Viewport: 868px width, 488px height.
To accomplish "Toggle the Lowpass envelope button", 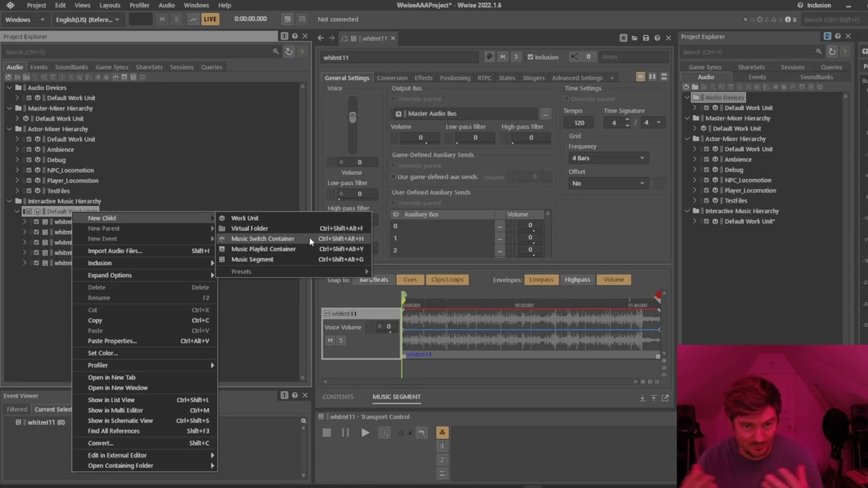I will click(541, 279).
